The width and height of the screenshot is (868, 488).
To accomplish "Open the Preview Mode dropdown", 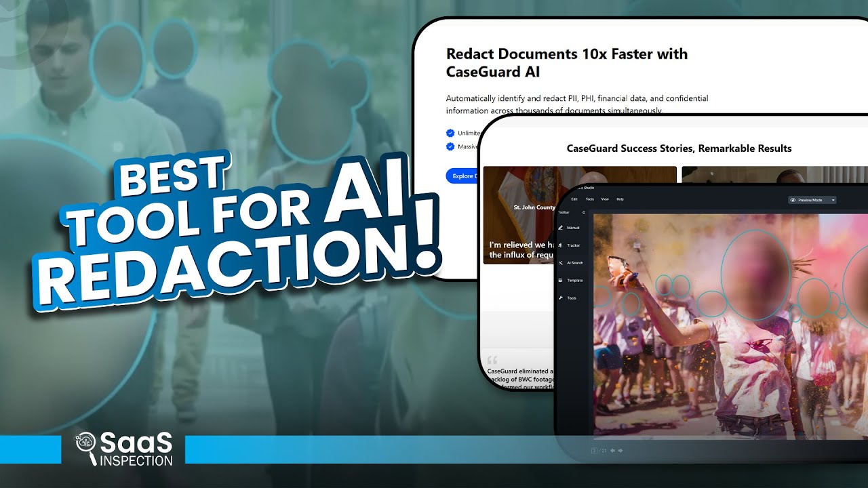I will point(812,200).
